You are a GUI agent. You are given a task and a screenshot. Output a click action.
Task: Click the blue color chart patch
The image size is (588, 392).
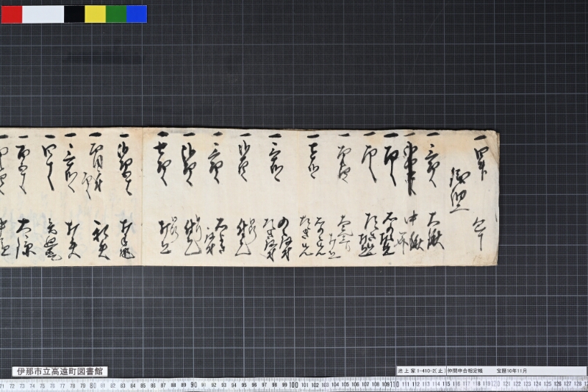click(x=137, y=14)
